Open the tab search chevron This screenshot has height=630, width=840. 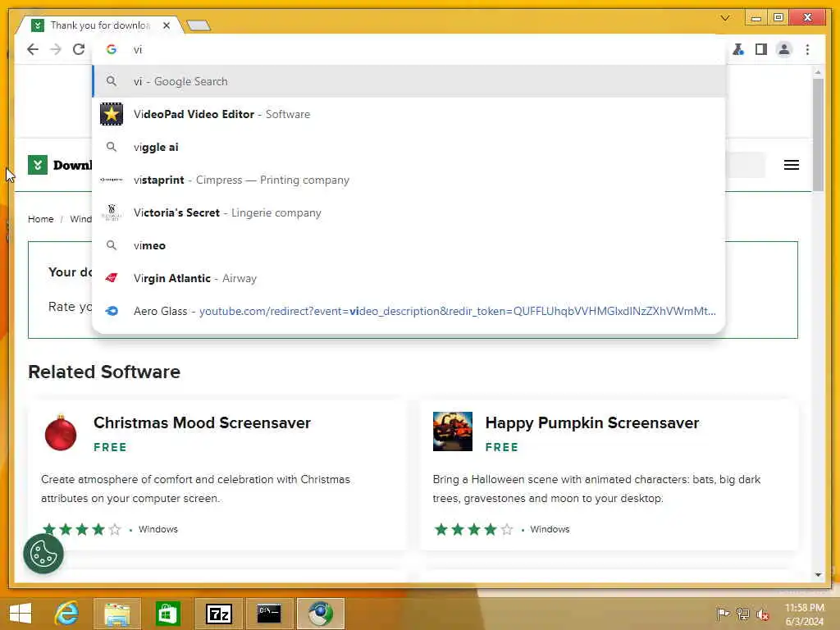(x=725, y=18)
